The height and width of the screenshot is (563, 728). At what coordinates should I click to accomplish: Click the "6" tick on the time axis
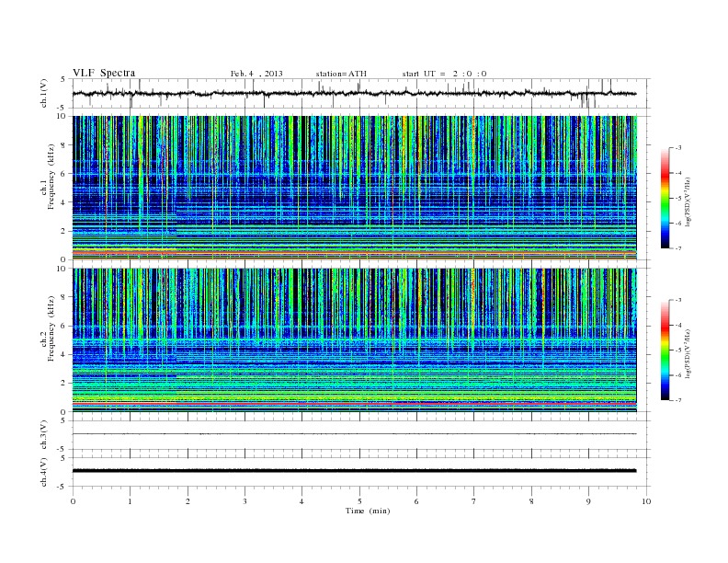(x=417, y=501)
